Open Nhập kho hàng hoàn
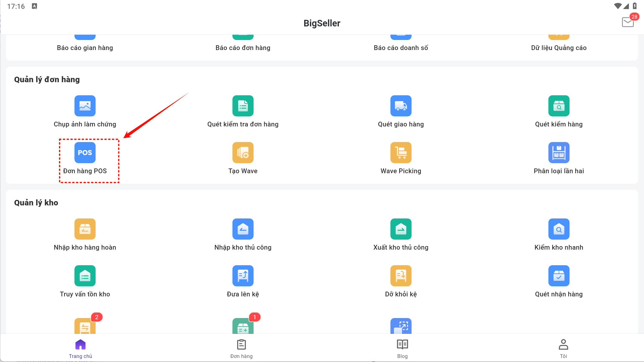This screenshot has height=362, width=644. click(x=85, y=229)
